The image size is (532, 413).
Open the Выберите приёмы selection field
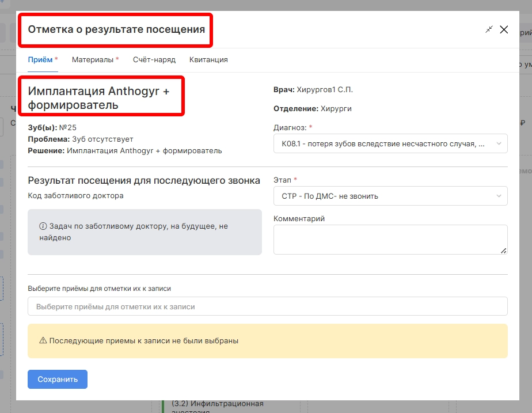267,306
